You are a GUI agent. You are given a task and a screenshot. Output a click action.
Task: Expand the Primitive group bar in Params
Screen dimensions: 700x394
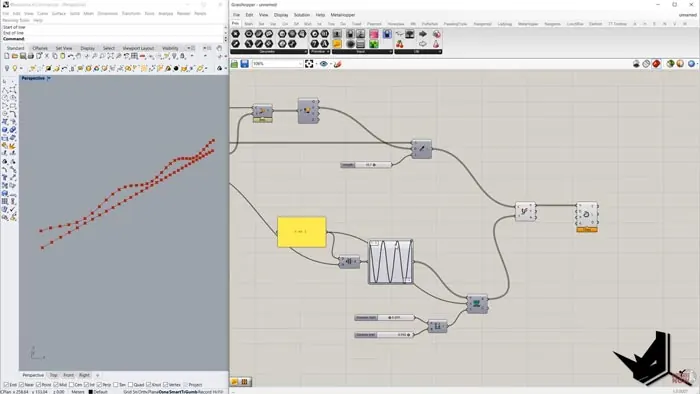pos(320,52)
